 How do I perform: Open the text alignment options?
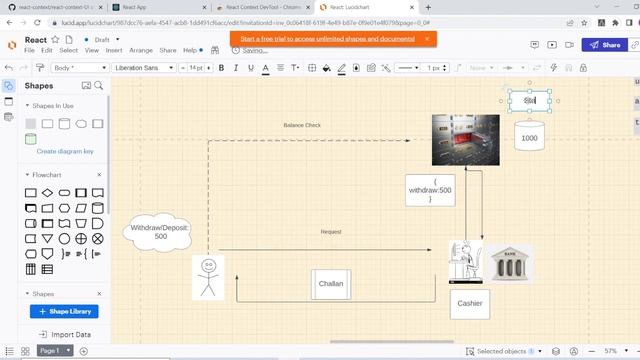point(280,68)
